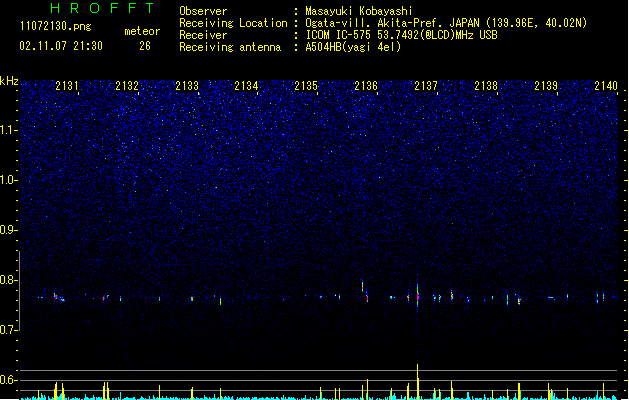629x400 pixels.
Task: Click the 1.1 kHz axis label
Action: tap(9, 130)
